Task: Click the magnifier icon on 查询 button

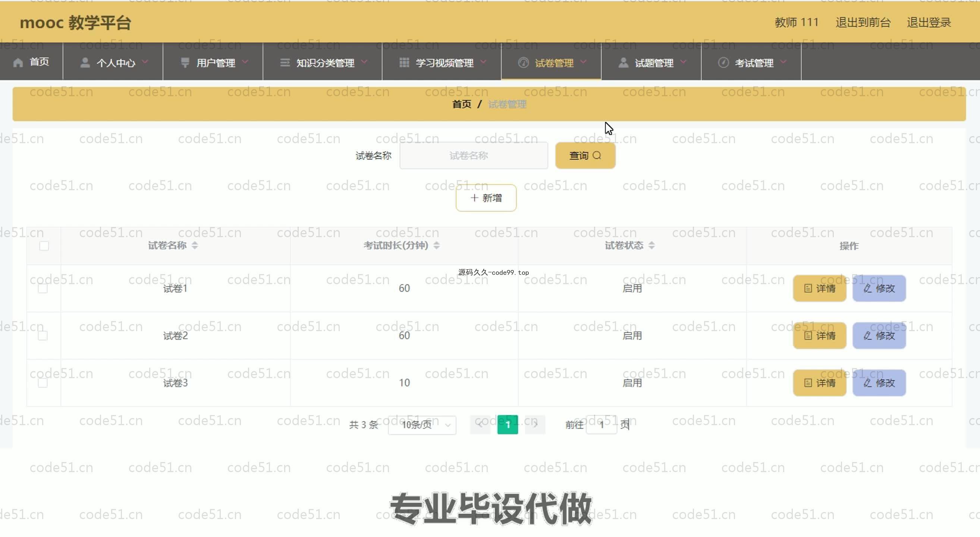Action: [x=597, y=155]
